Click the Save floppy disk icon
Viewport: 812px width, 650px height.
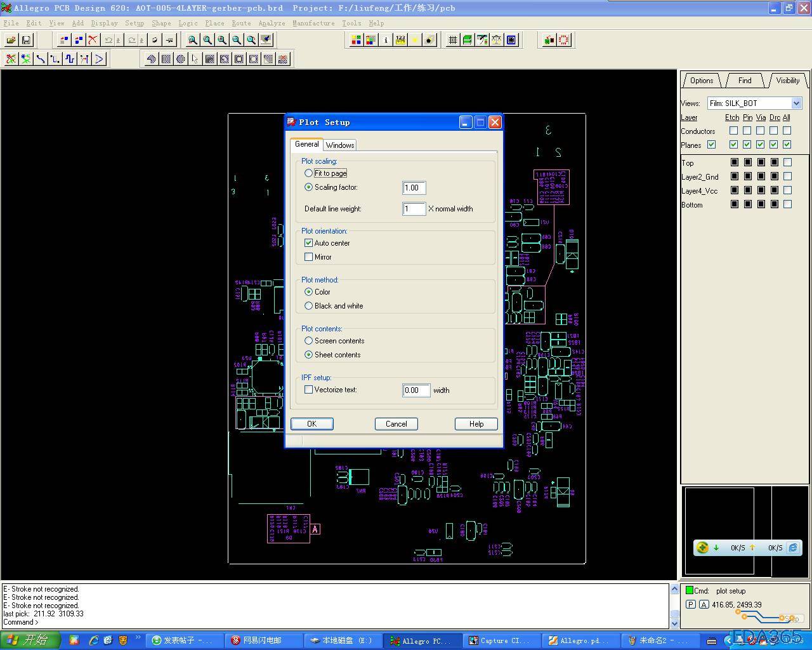(26, 40)
